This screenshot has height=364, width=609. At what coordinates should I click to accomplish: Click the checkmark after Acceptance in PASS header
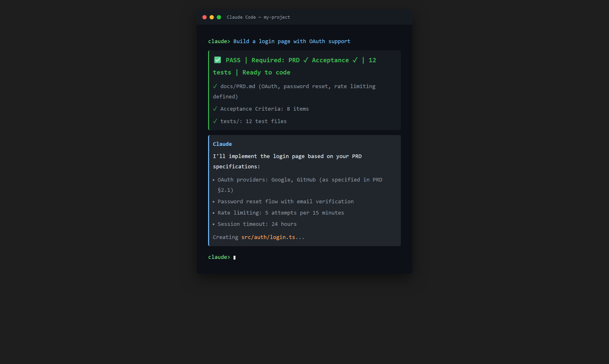(355, 60)
